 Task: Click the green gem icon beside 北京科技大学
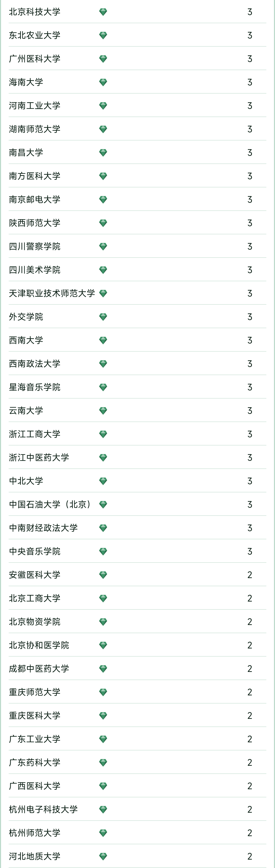pyautogui.click(x=103, y=12)
